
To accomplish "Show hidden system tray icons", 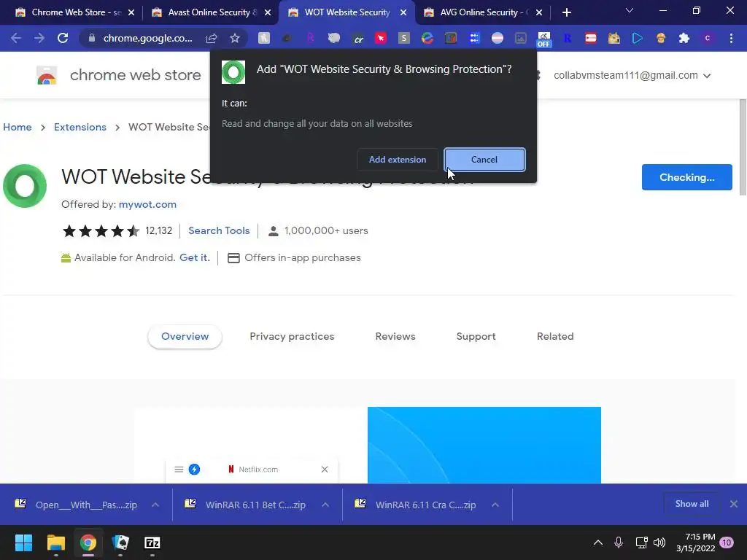I will coord(598,542).
